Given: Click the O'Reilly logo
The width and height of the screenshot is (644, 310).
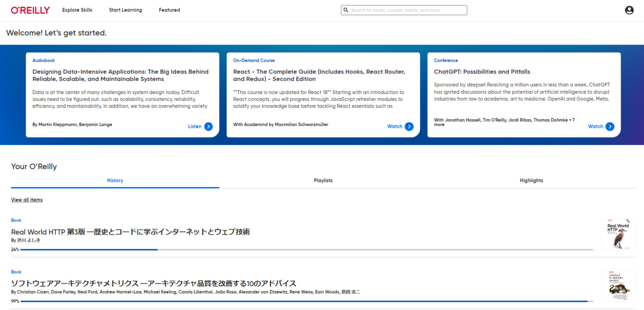Looking at the screenshot, I should pyautogui.click(x=30, y=10).
